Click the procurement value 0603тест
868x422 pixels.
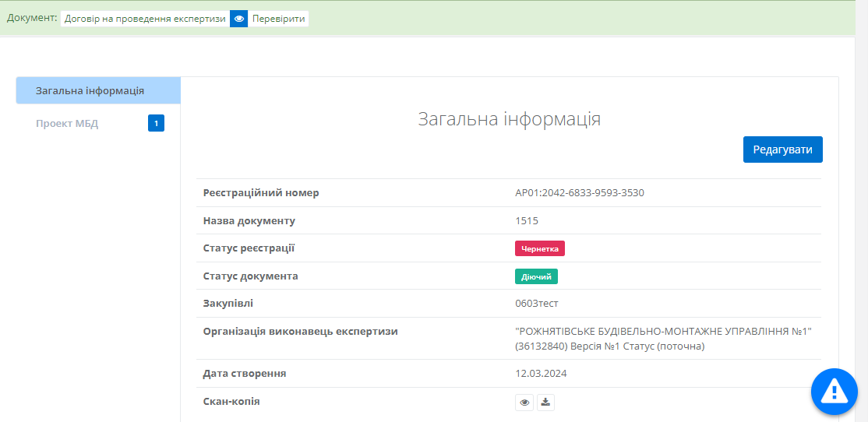click(537, 304)
